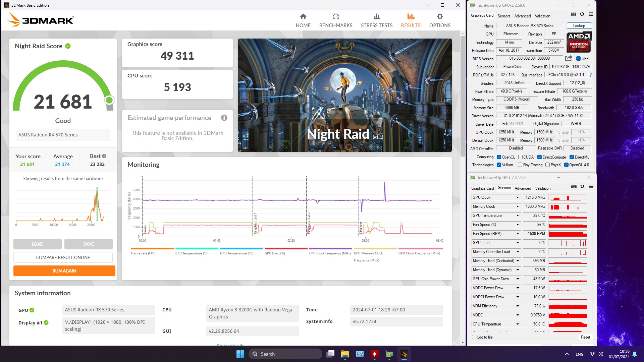Screen dimensions: 644x362
Task: Expand the Memory Controller Load dropdown
Action: [518, 252]
